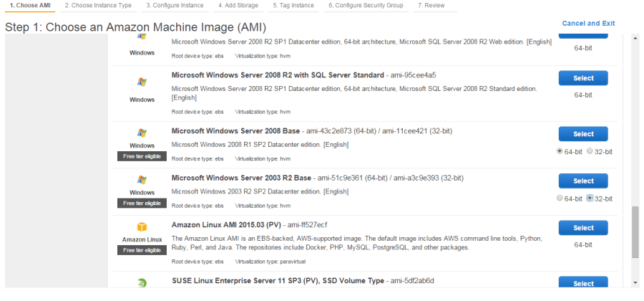Switch to the Add Storage step tab

pos(238,5)
